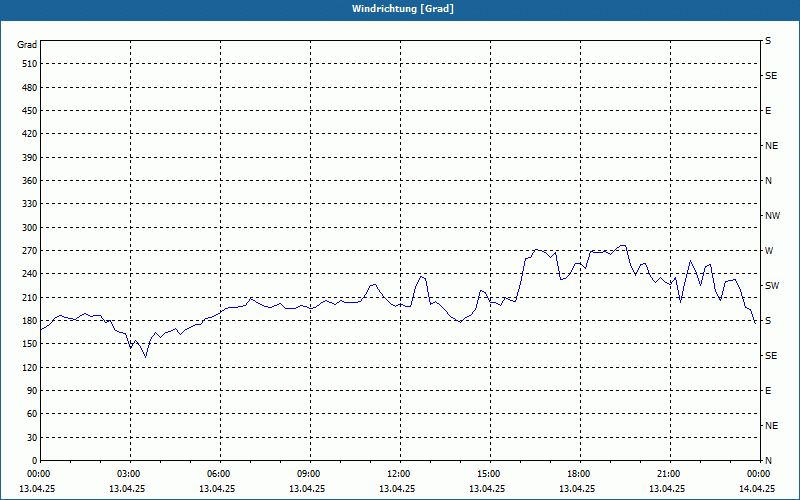
Task: Pick the "390" y-axis label
Action: click(30, 158)
